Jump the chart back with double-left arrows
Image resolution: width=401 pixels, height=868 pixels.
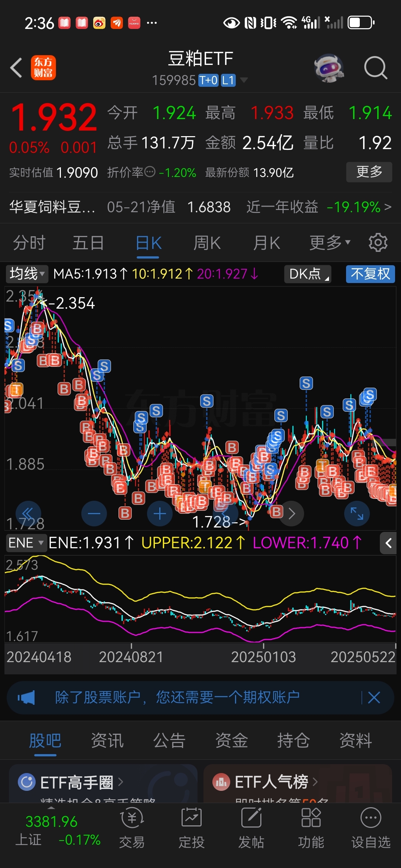tap(28, 513)
